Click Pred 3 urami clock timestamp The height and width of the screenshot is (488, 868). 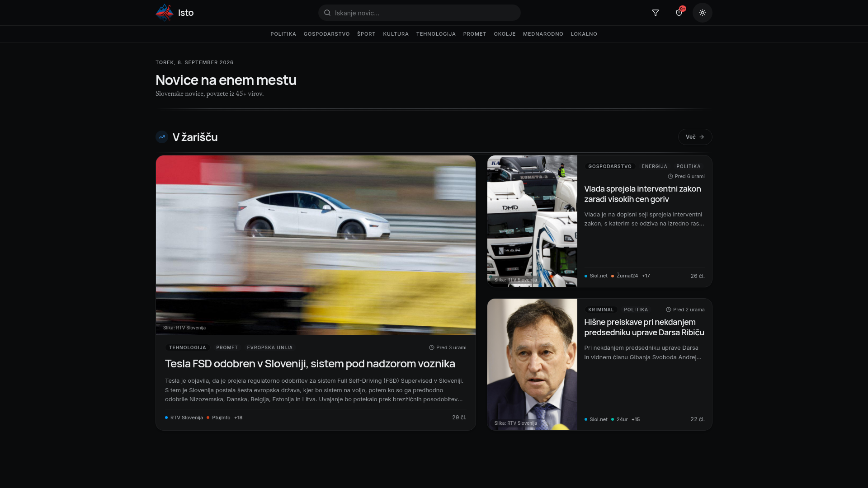[x=448, y=347]
